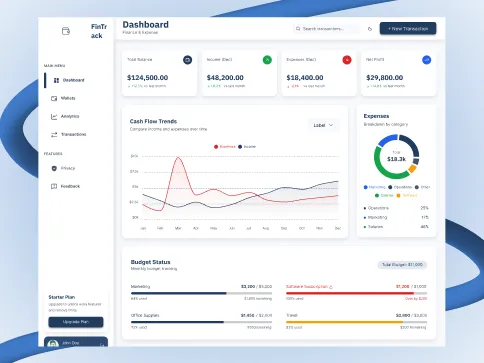Image resolution: width=484 pixels, height=363 pixels.
Task: Open the Transactions menu item
Action: (x=73, y=134)
